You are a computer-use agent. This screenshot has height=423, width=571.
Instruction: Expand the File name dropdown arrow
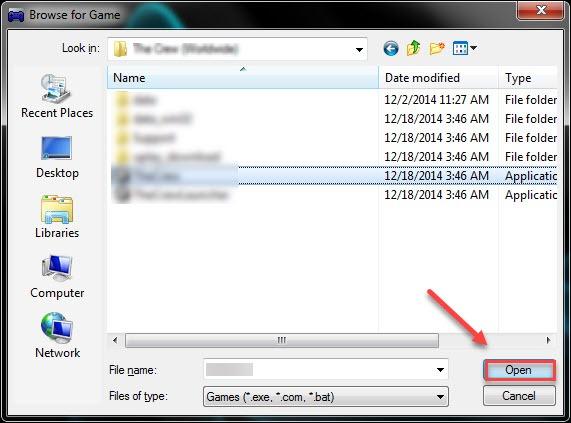click(440, 370)
